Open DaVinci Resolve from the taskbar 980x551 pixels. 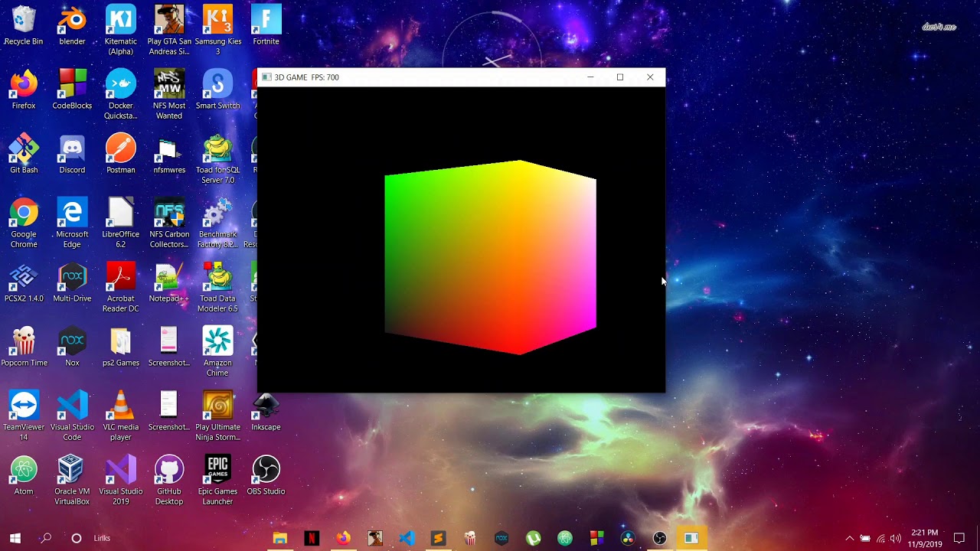click(628, 538)
